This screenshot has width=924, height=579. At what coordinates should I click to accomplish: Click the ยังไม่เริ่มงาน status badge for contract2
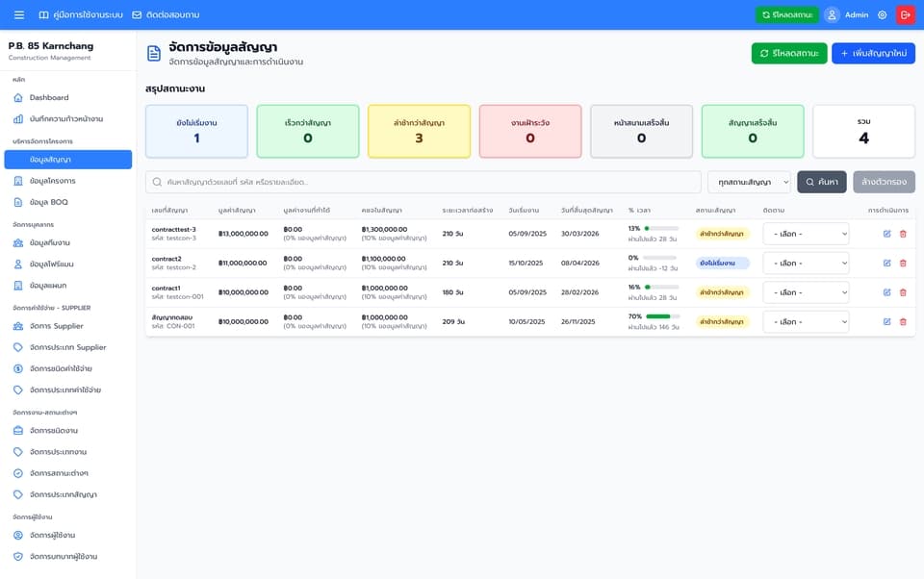coord(723,264)
